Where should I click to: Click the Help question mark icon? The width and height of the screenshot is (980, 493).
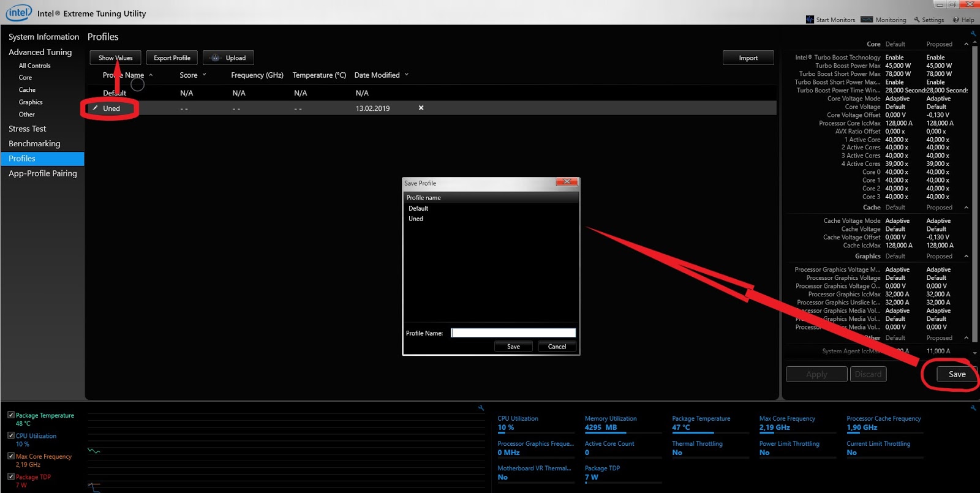tap(956, 20)
